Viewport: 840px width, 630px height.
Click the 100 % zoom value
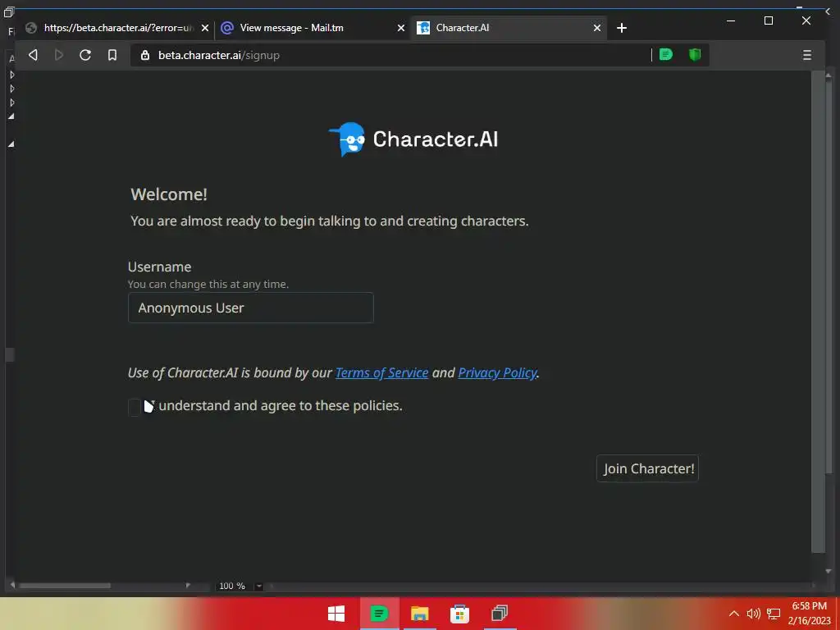232,586
